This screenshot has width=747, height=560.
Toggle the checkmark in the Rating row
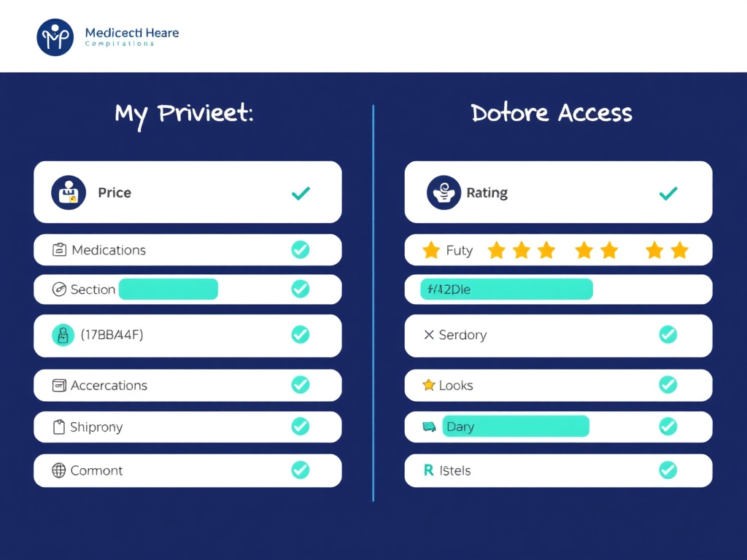pyautogui.click(x=667, y=192)
